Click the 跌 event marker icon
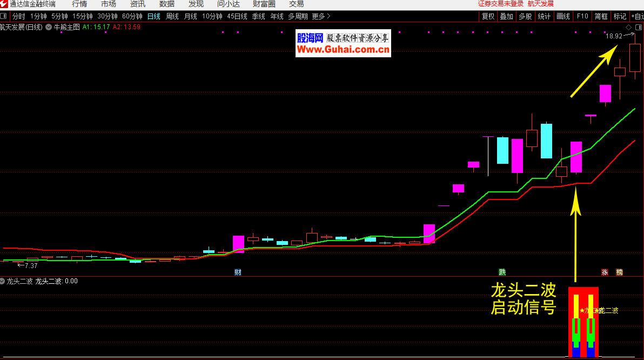 (502, 272)
